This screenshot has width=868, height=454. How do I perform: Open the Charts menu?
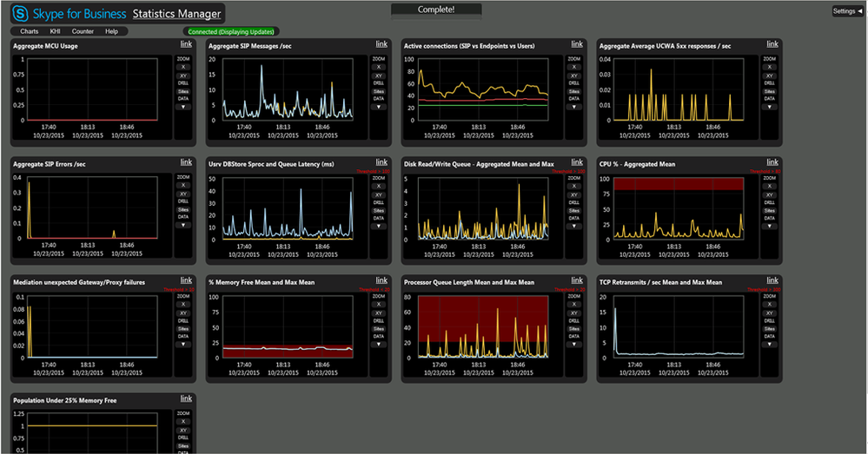tap(30, 31)
